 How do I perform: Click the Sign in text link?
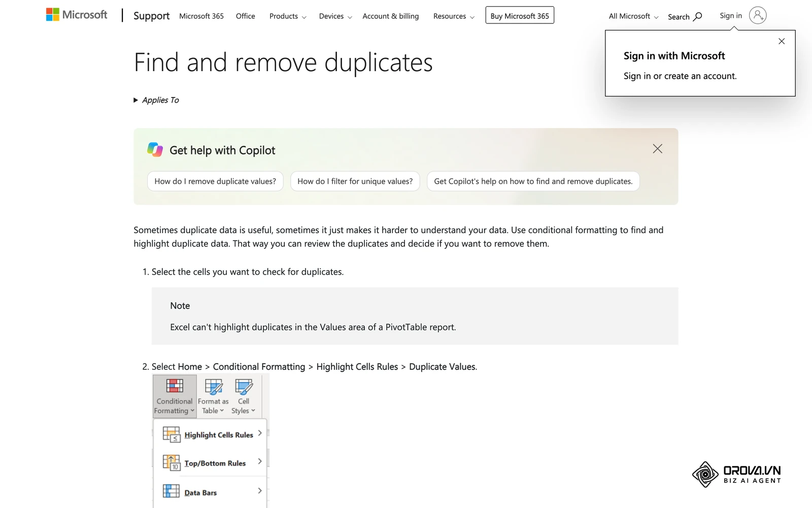[x=731, y=16]
